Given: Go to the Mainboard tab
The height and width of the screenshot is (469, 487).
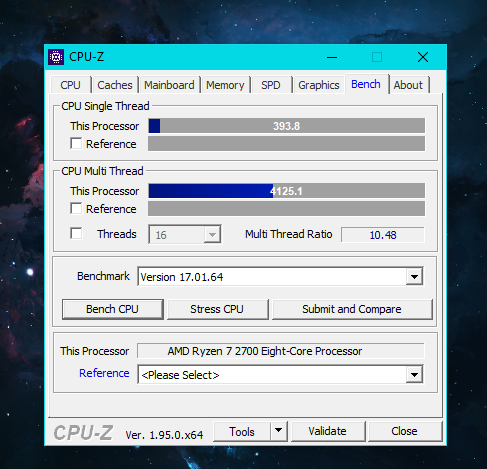Looking at the screenshot, I should click(169, 85).
